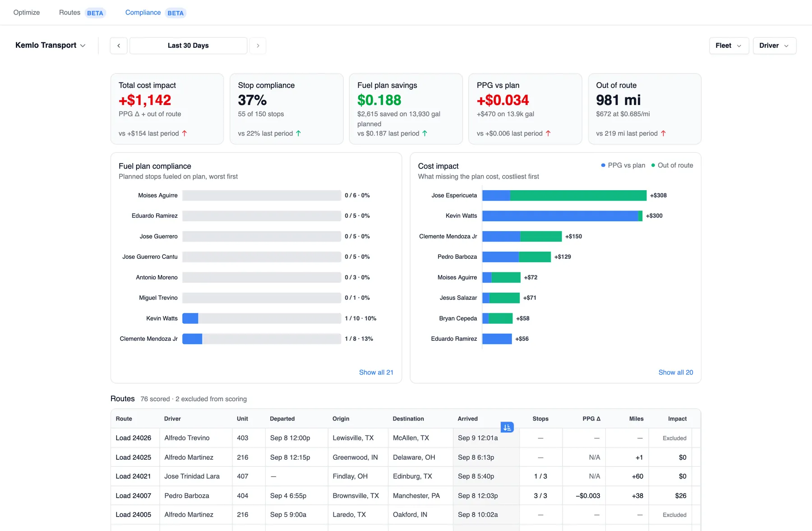The image size is (812, 531).
Task: Open the Out of route card
Action: click(645, 109)
